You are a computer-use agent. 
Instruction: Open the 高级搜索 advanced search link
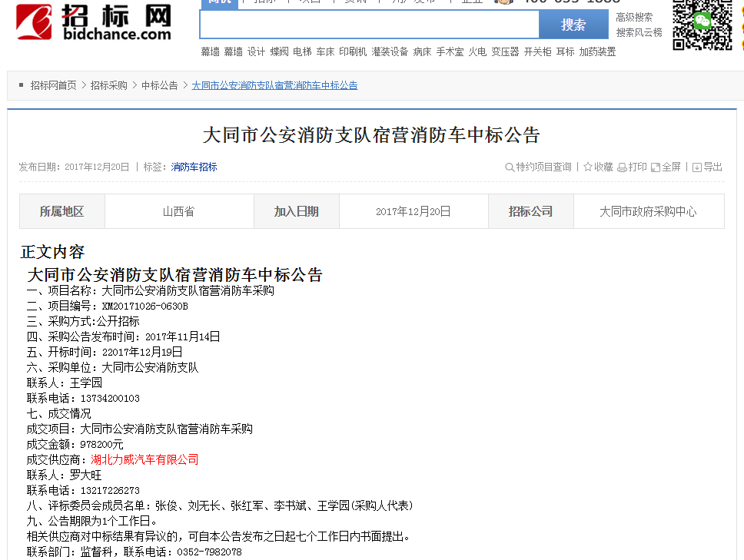(634, 18)
